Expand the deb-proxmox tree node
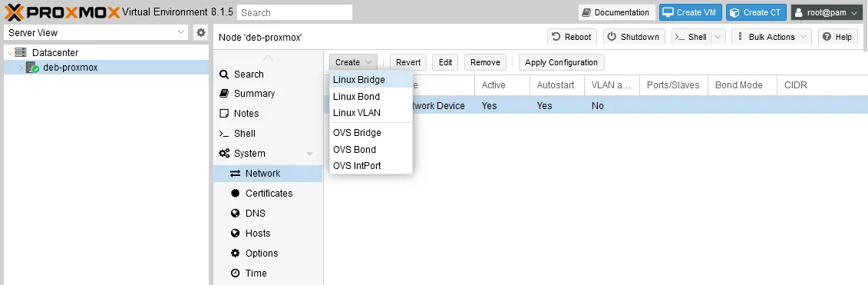This screenshot has width=868, height=285. 21,68
